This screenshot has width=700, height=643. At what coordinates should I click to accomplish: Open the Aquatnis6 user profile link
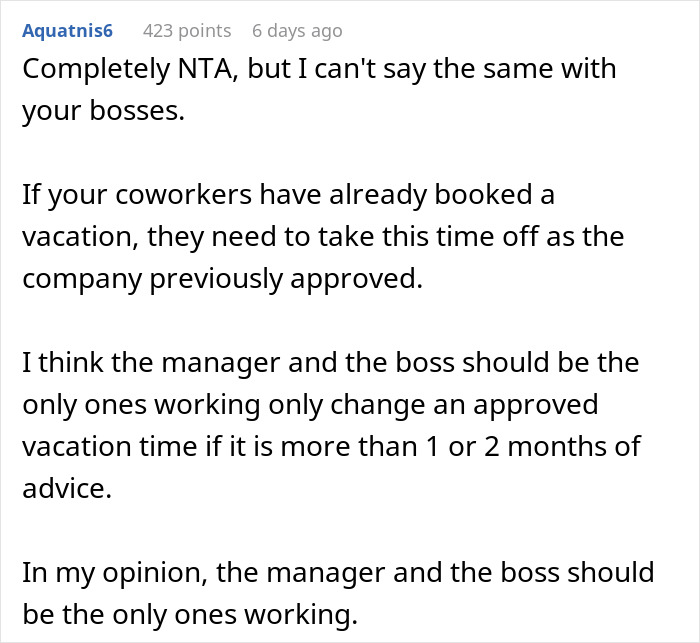click(x=67, y=31)
